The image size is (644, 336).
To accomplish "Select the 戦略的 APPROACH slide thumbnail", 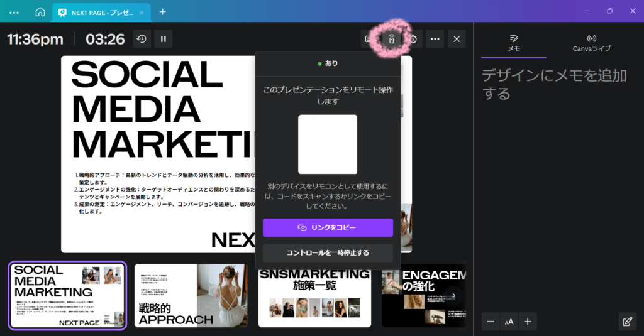I will (x=191, y=295).
